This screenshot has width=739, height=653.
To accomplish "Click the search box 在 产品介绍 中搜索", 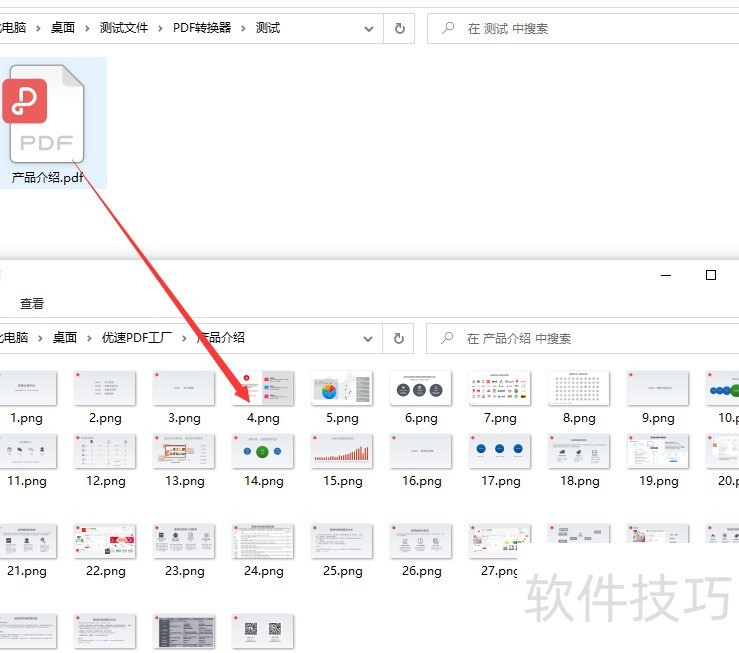I will coord(583,338).
